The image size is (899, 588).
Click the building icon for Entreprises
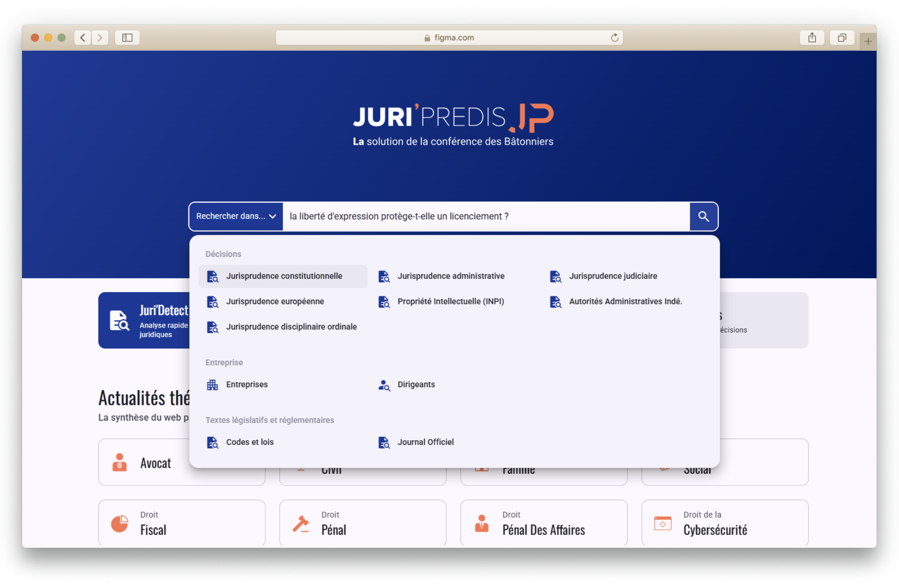212,385
